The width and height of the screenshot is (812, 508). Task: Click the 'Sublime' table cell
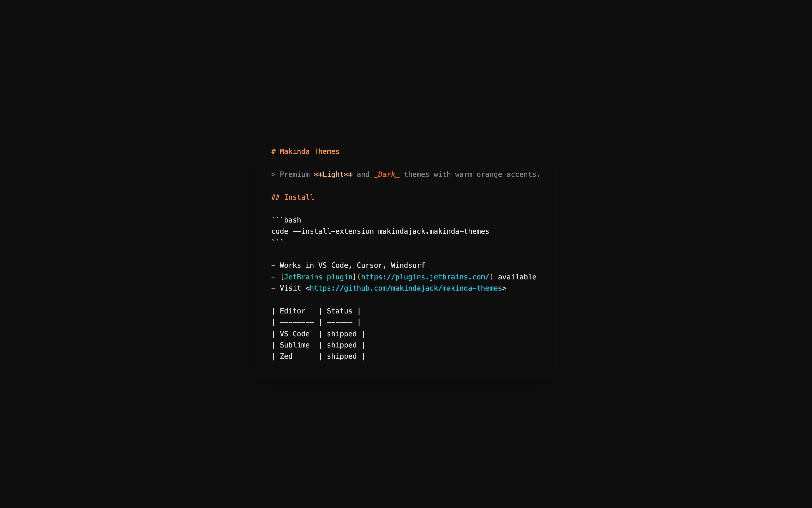pyautogui.click(x=295, y=345)
